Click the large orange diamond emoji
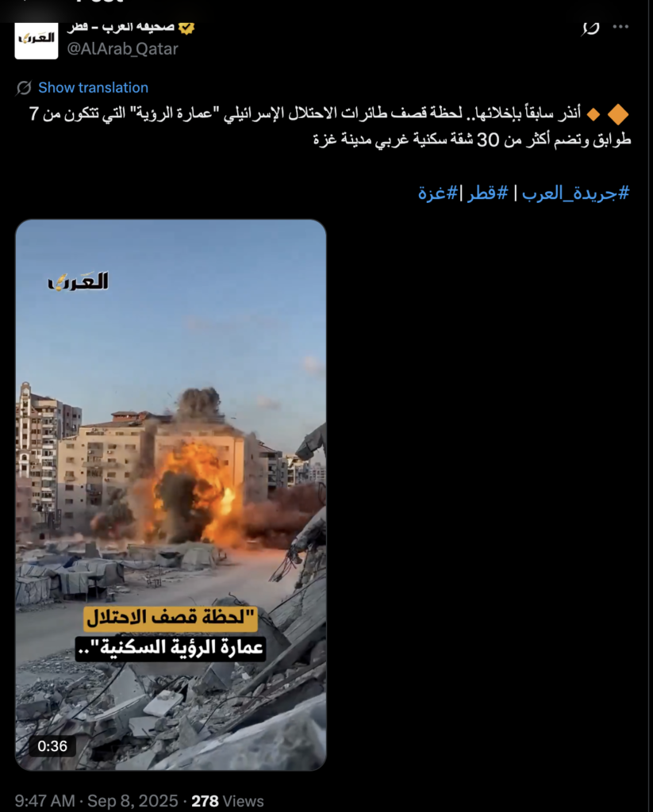Screen dimensions: 653x812 [618, 114]
